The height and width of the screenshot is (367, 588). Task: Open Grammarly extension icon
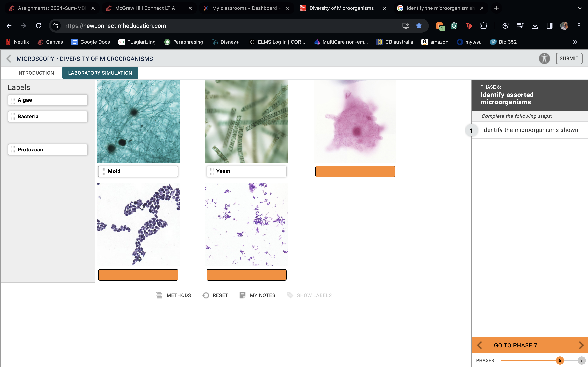coord(454,26)
